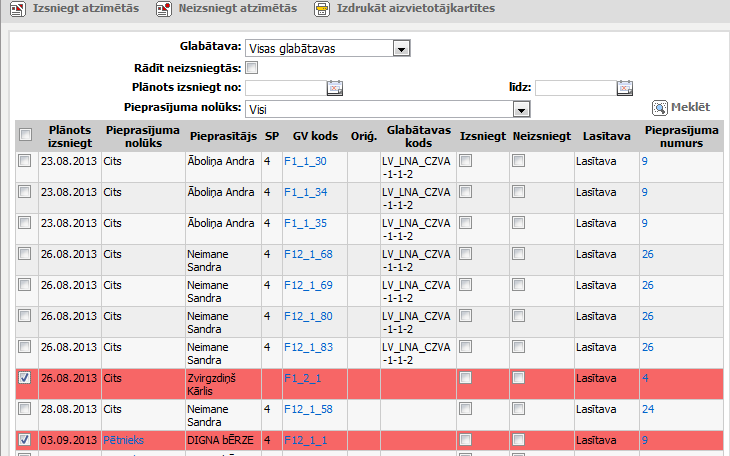Image resolution: width=730 pixels, height=456 pixels.
Task: Expand the Pieprasījuma nolūks dropdown
Action: click(521, 108)
